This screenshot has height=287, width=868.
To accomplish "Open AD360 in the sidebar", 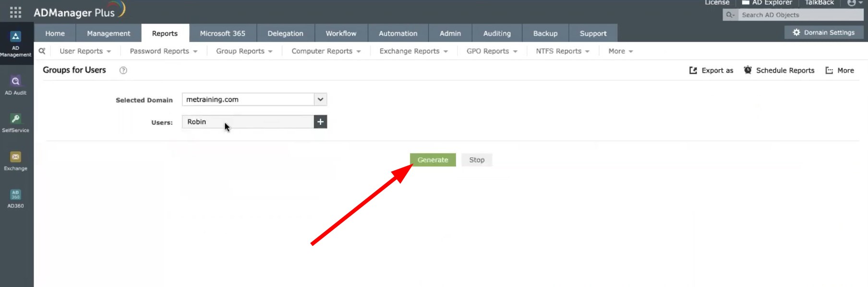I will pyautogui.click(x=16, y=199).
